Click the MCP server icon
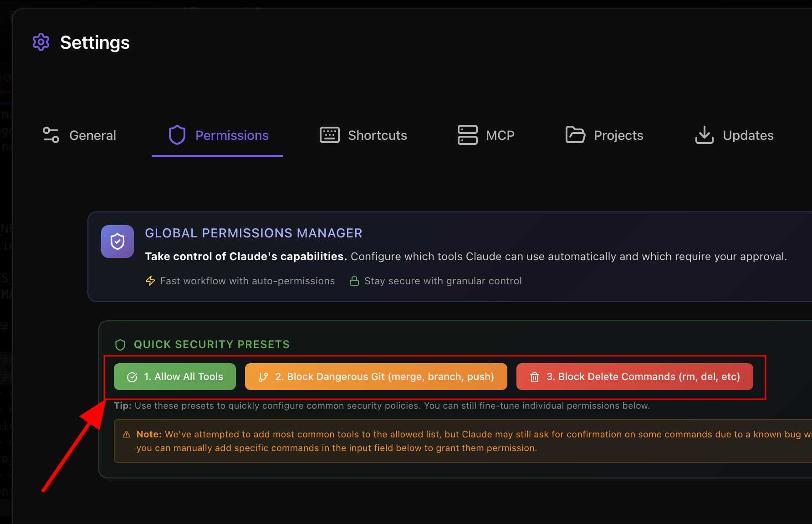This screenshot has height=524, width=812. (x=468, y=135)
